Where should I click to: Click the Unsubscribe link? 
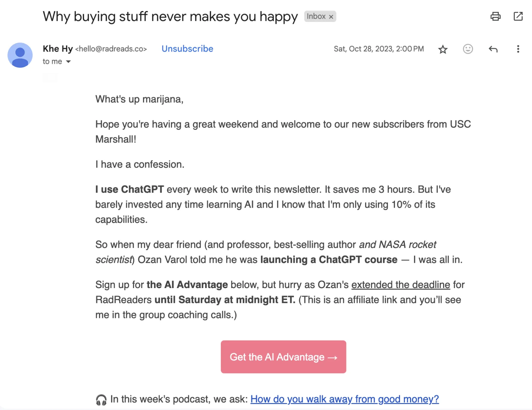(187, 49)
